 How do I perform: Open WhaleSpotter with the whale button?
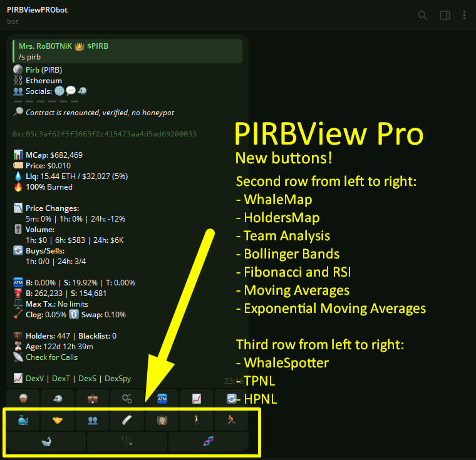click(46, 441)
